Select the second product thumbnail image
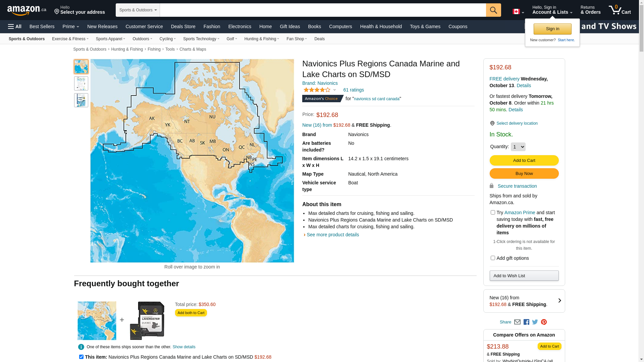 tap(81, 83)
